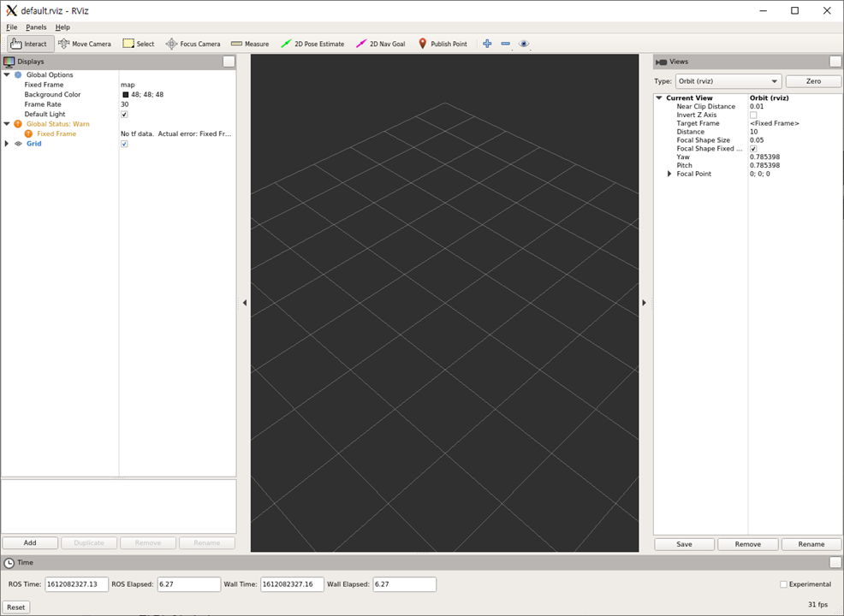Image resolution: width=844 pixels, height=616 pixels.
Task: Float the Views panel with its corner button
Action: 835,62
